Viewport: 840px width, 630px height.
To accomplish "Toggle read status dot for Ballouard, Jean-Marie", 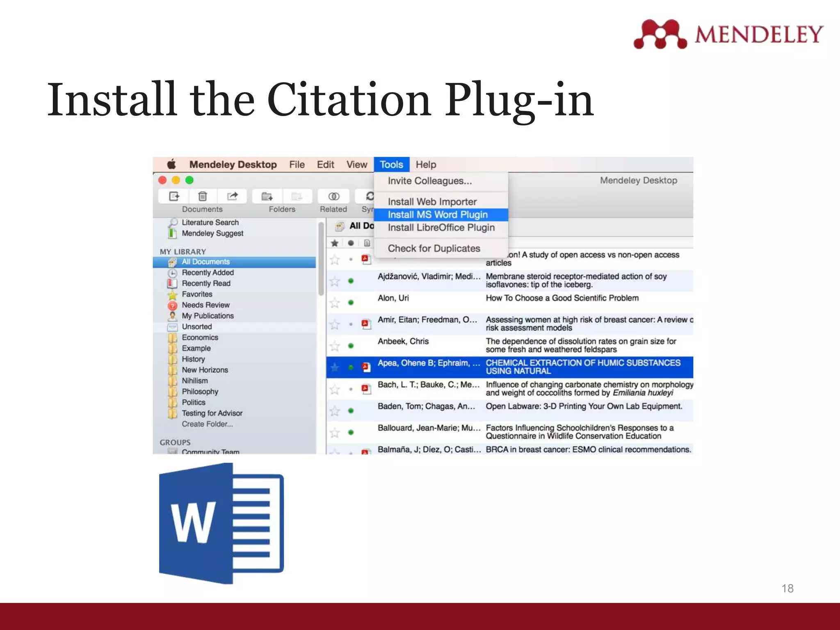I will point(351,432).
